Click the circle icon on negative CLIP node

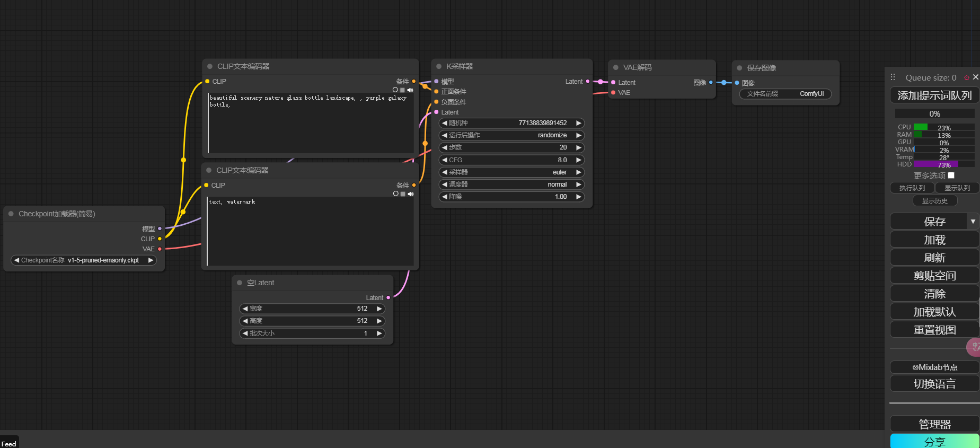395,194
